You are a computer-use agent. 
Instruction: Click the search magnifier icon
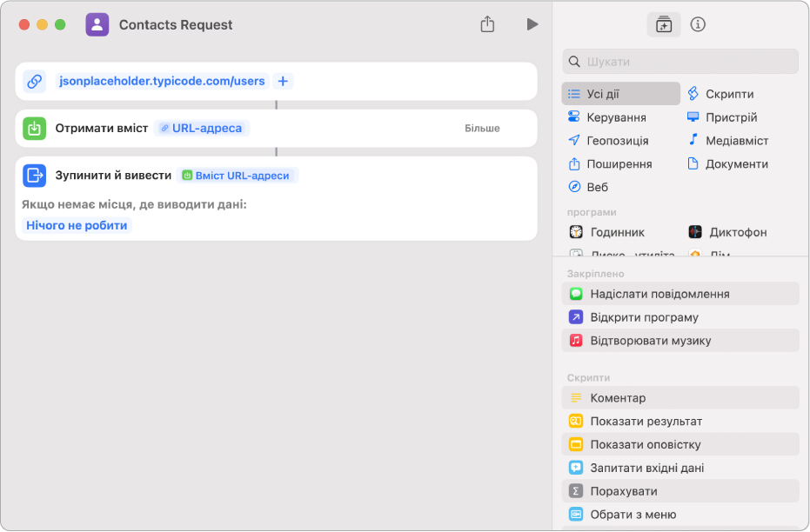pyautogui.click(x=574, y=62)
